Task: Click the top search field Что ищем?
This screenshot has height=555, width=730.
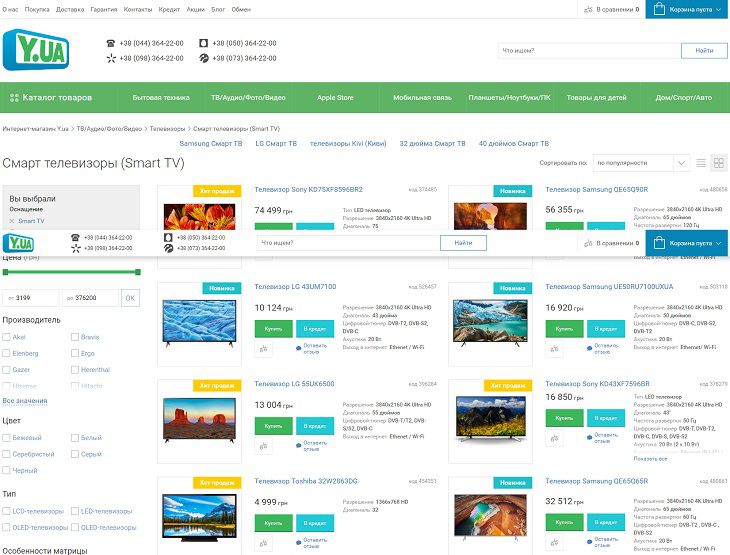Action: point(588,50)
